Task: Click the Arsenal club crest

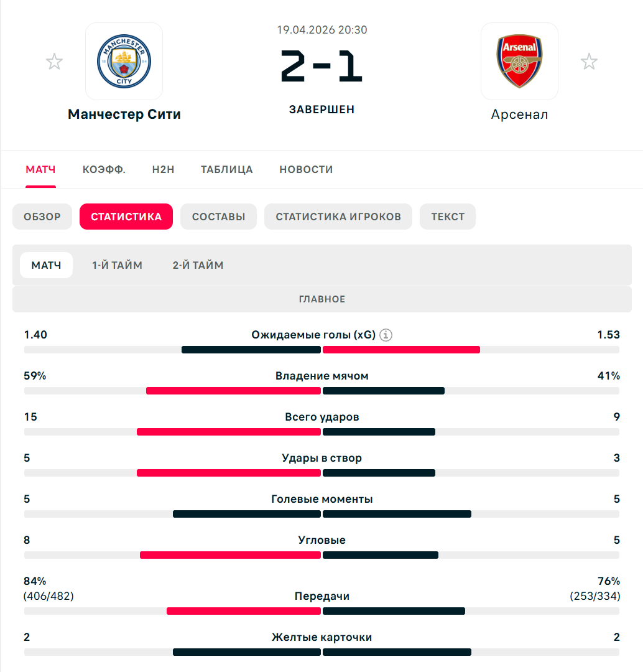Action: pos(519,62)
